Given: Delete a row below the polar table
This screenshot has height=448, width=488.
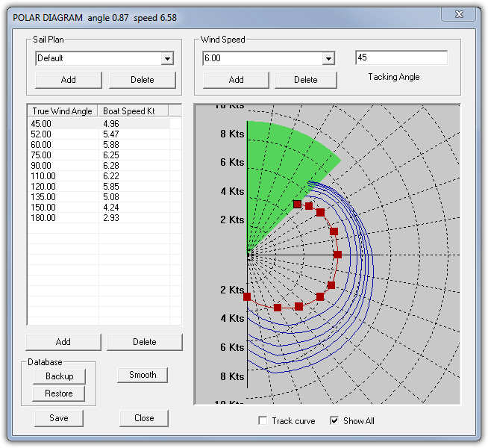Looking at the screenshot, I should 145,342.
